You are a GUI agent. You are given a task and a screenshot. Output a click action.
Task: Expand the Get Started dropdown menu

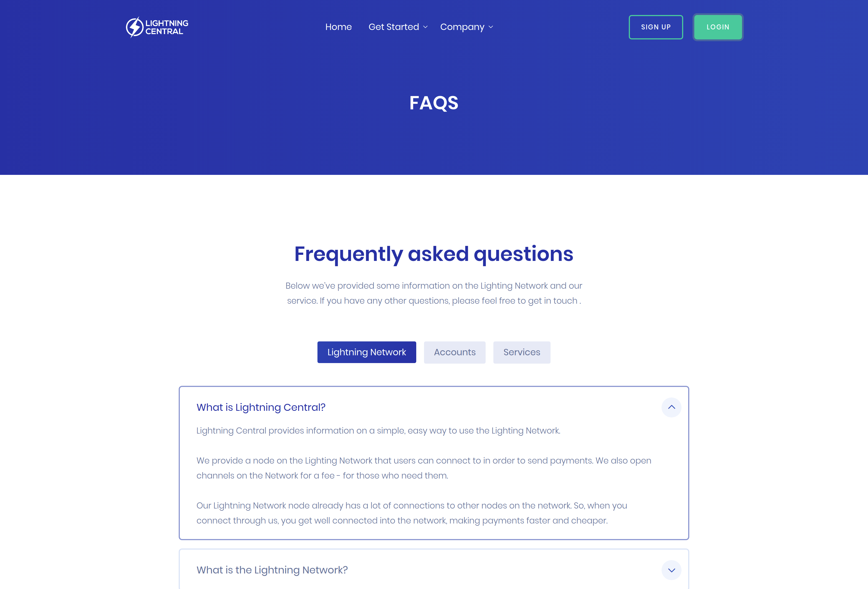pos(396,27)
